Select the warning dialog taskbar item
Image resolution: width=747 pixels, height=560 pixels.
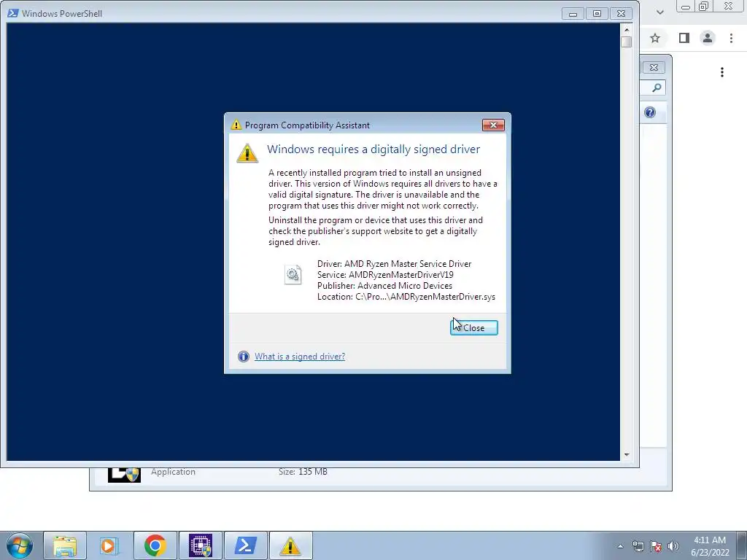(290, 545)
